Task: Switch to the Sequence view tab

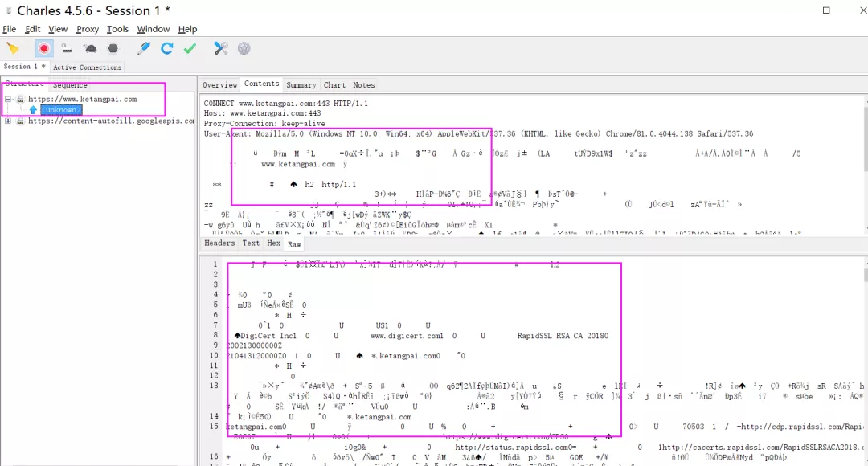Action: (x=70, y=84)
